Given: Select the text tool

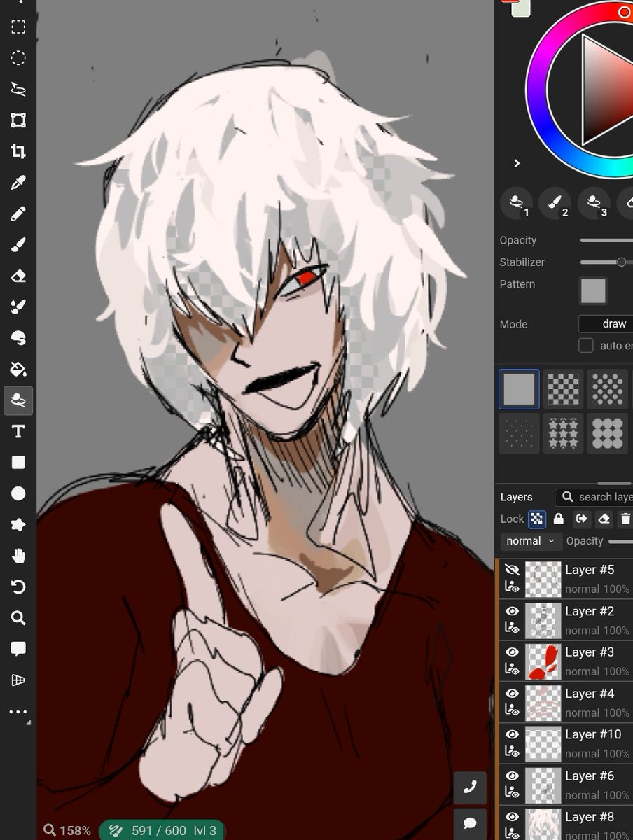Looking at the screenshot, I should 18,432.
